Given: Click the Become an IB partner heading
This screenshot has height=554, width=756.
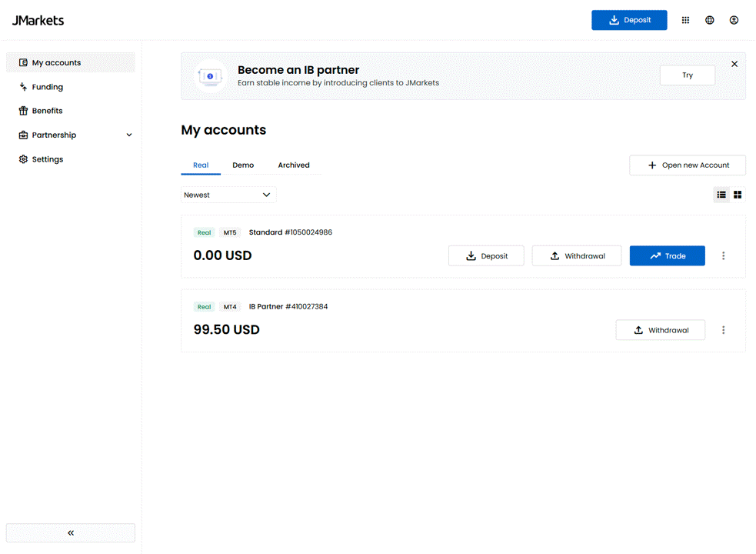Looking at the screenshot, I should 298,70.
